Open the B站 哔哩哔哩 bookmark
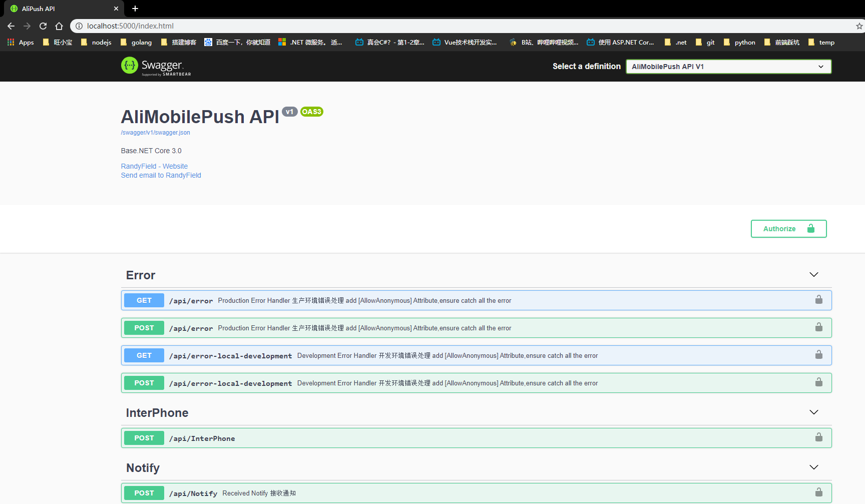865x504 pixels. 544,43
